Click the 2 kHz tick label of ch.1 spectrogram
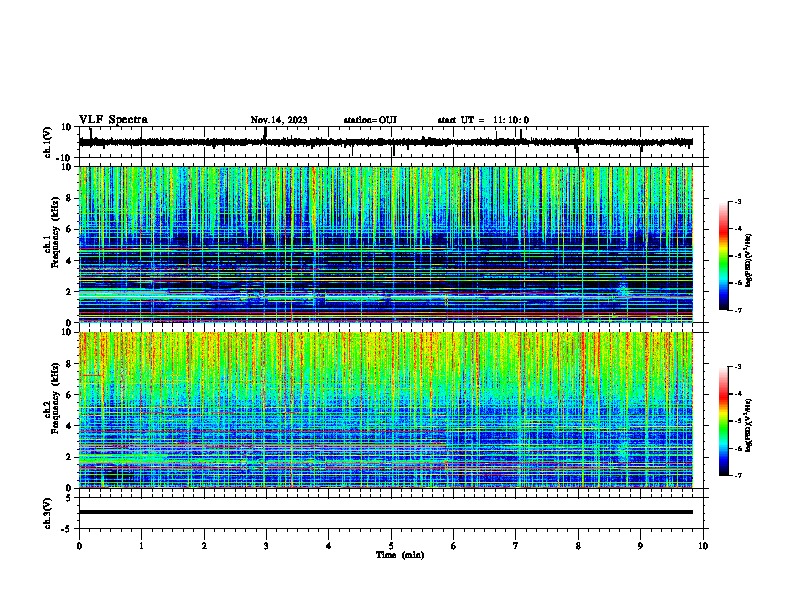The height and width of the screenshot is (612, 792). [x=69, y=292]
